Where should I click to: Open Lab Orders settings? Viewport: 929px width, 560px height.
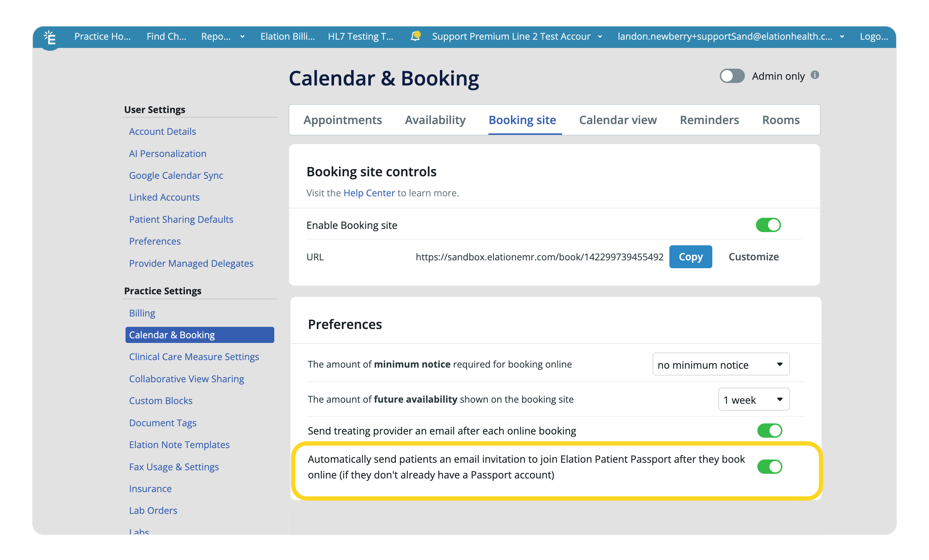click(153, 511)
